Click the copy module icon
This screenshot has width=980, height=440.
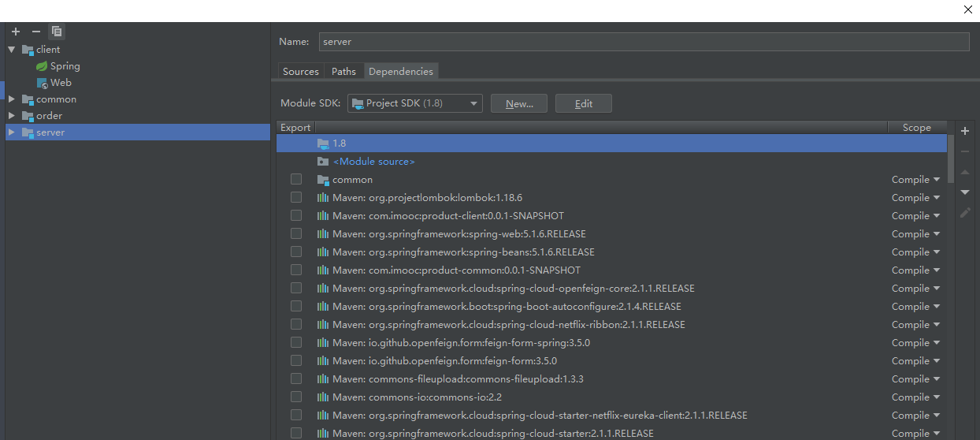point(57,32)
